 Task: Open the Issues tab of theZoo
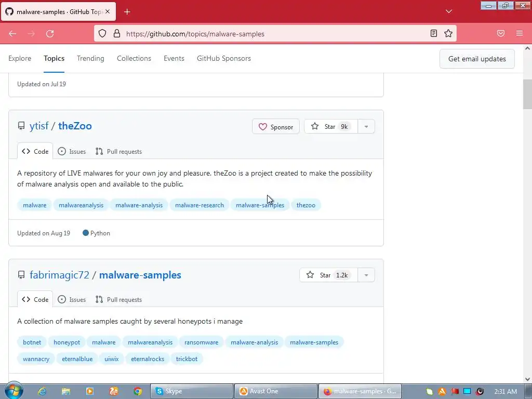click(72, 151)
